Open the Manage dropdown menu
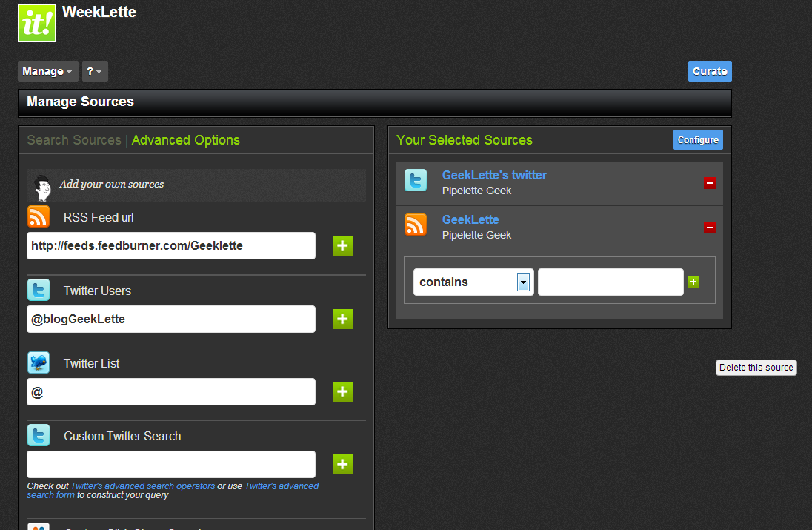Viewport: 812px width, 530px height. tap(48, 71)
